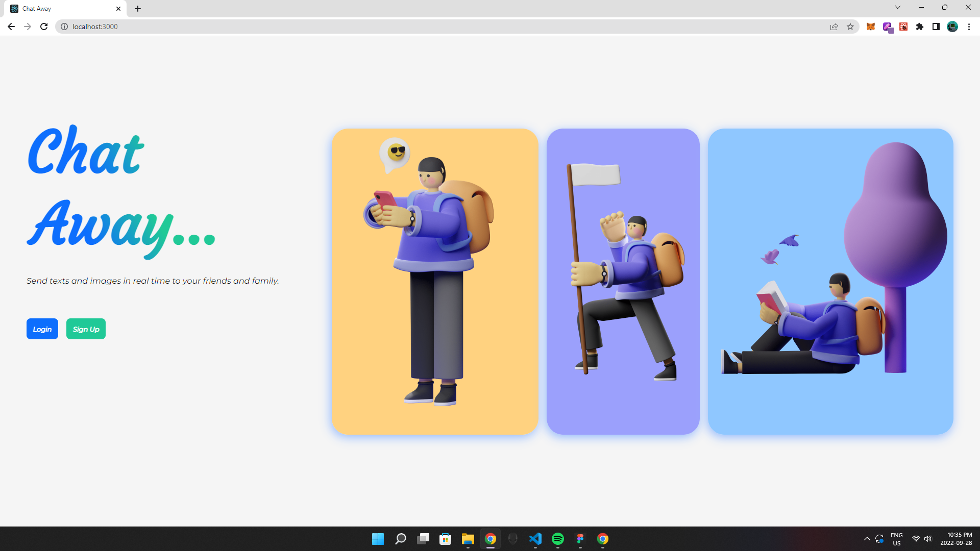Open the Extensions puzzle piece menu
Viewport: 980px width, 551px height.
pyautogui.click(x=920, y=27)
